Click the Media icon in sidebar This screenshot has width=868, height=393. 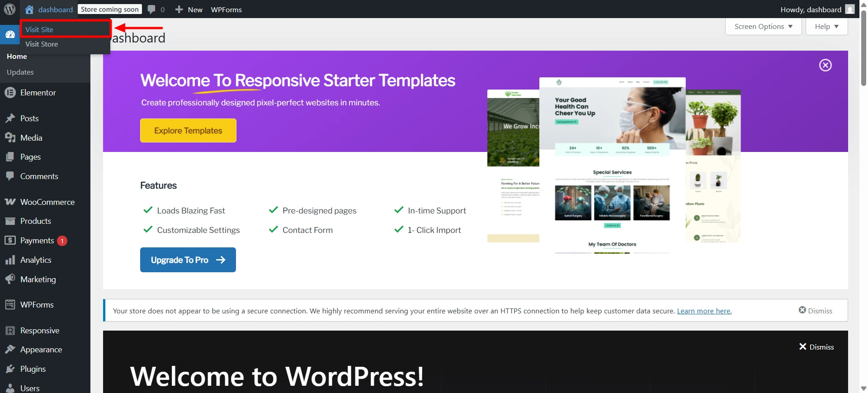pyautogui.click(x=10, y=138)
